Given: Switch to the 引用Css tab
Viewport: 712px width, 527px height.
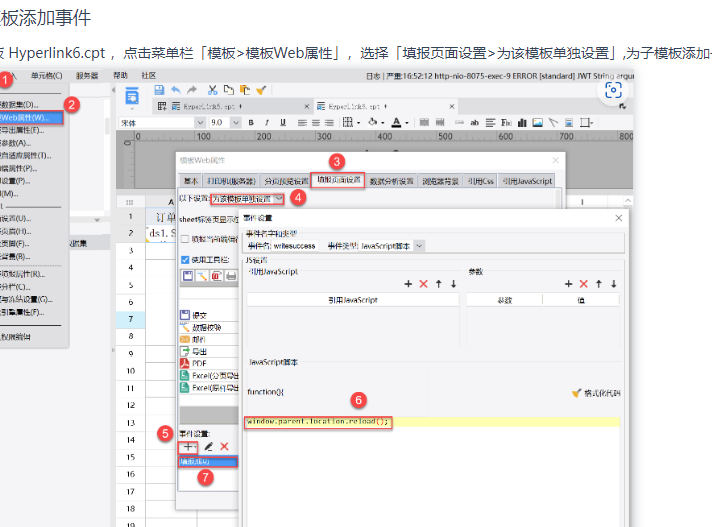Looking at the screenshot, I should pyautogui.click(x=480, y=181).
